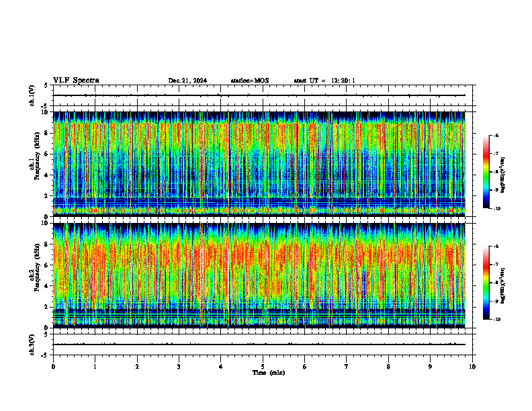Click the "ch.1(V)" waveform axis label

pyautogui.click(x=32, y=95)
